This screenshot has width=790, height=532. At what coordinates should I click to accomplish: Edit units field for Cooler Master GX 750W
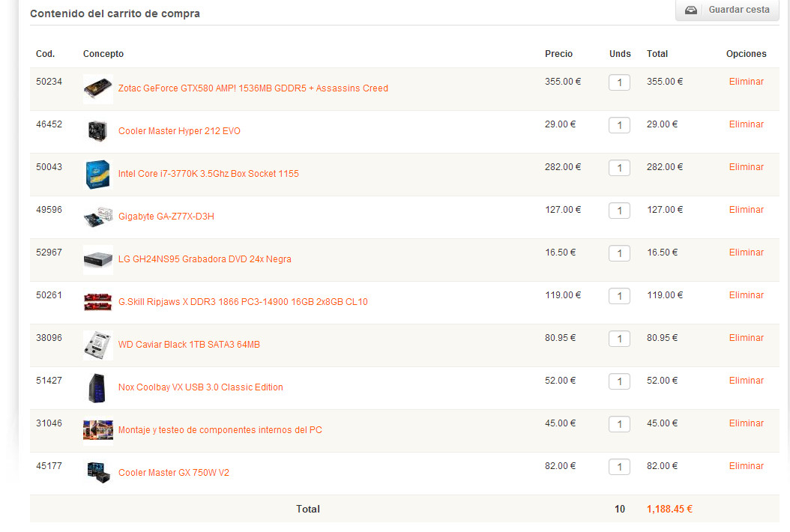click(x=619, y=467)
